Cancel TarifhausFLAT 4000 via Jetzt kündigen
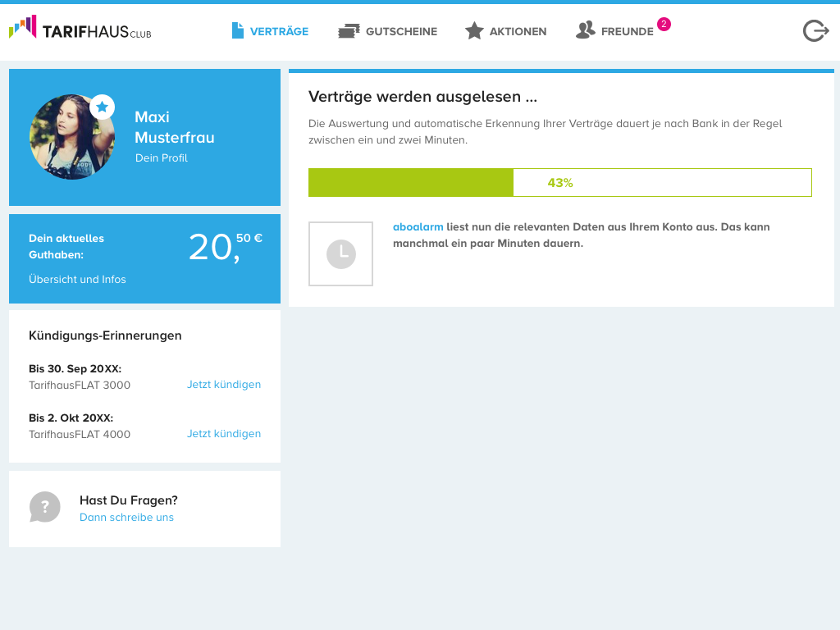This screenshot has height=630, width=840. 224,434
